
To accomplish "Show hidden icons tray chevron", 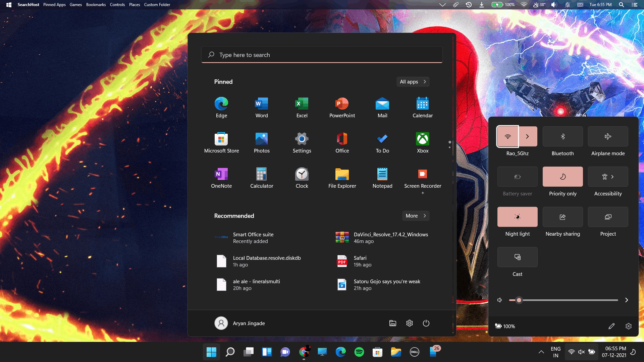I will tap(541, 352).
